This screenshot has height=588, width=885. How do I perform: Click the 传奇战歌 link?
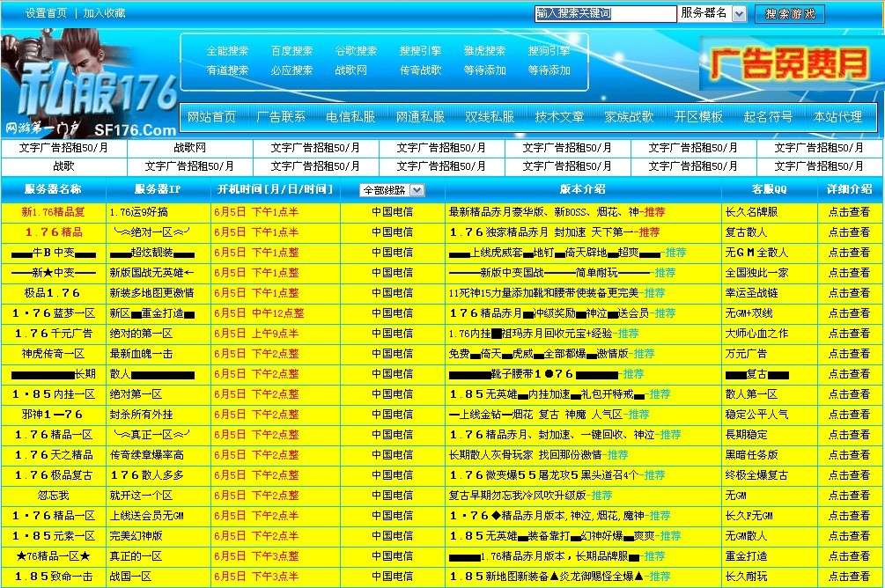point(421,70)
